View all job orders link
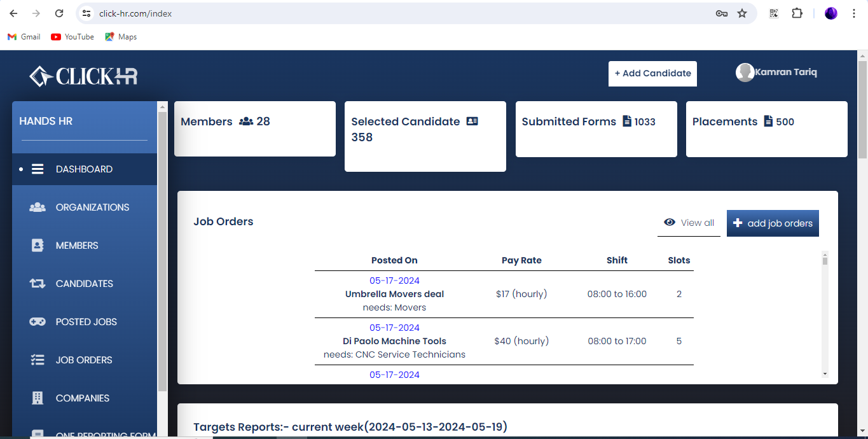Image resolution: width=868 pixels, height=439 pixels. point(689,223)
